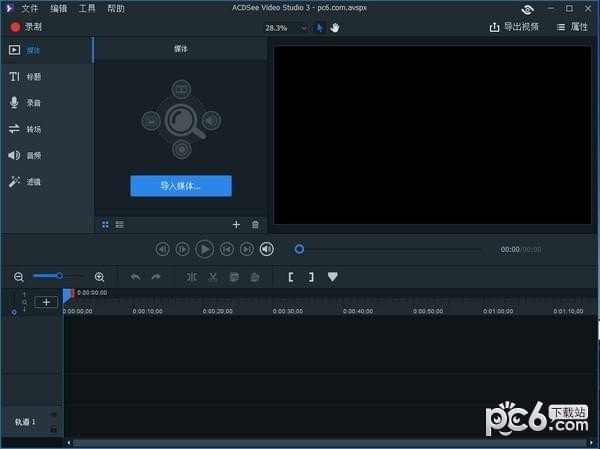Screen dimensions: 600x449
Task: Switch to the Media sidebar tab
Action: tap(47, 50)
